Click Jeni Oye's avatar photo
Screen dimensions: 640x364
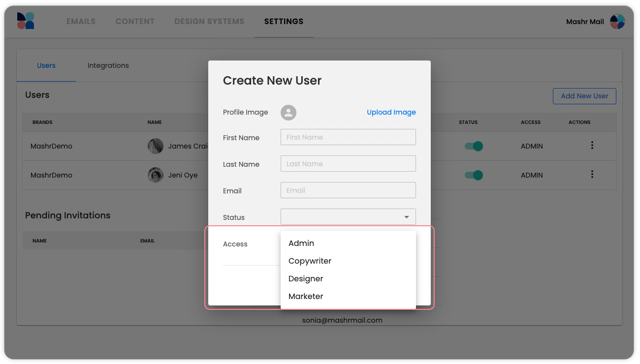point(156,175)
